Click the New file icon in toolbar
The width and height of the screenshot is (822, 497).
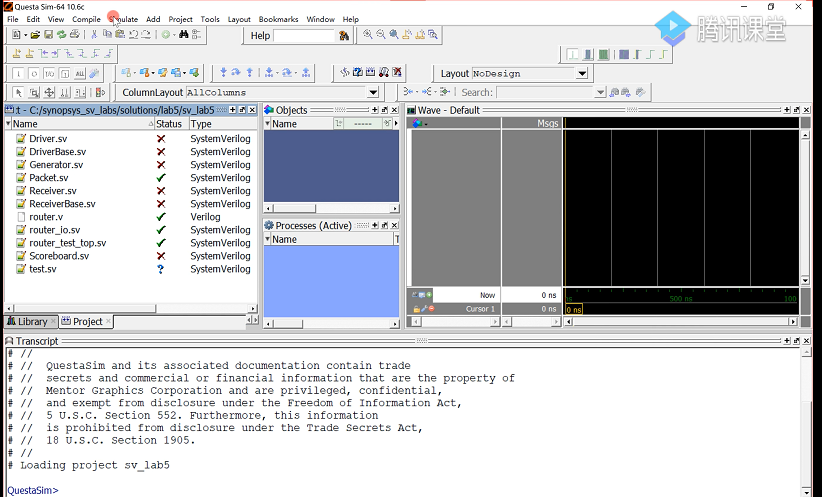(x=16, y=35)
